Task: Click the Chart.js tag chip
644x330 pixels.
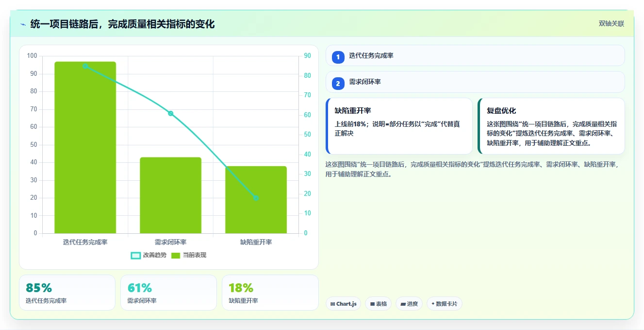Action: 343,304
